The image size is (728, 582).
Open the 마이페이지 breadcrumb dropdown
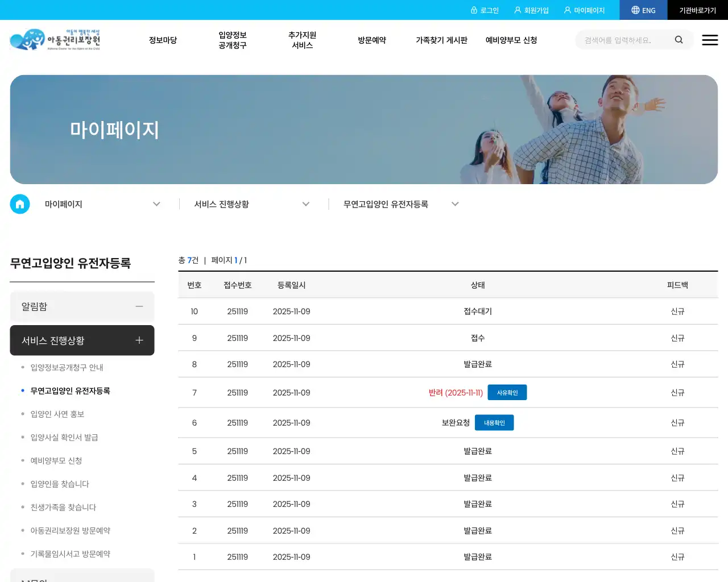click(x=156, y=203)
